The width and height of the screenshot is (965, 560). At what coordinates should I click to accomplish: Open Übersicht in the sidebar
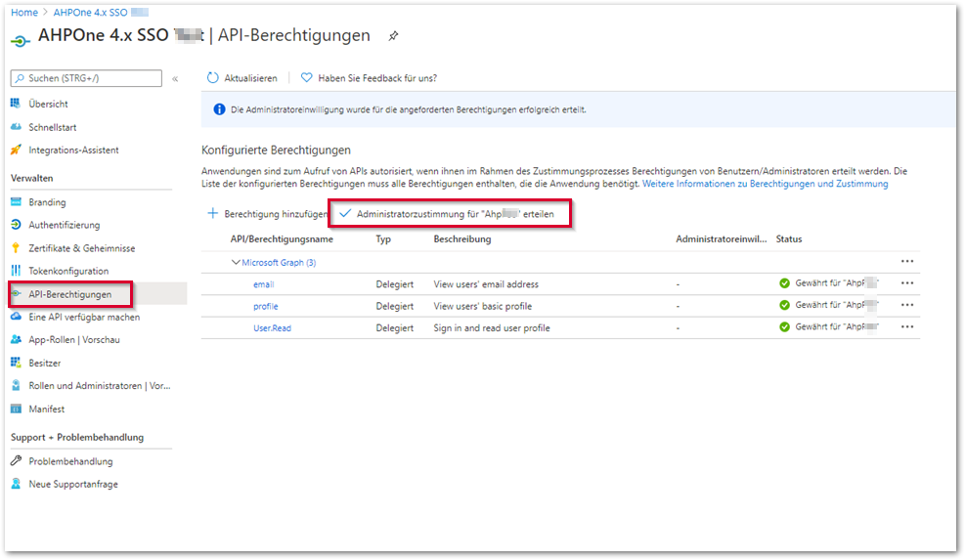pos(48,104)
